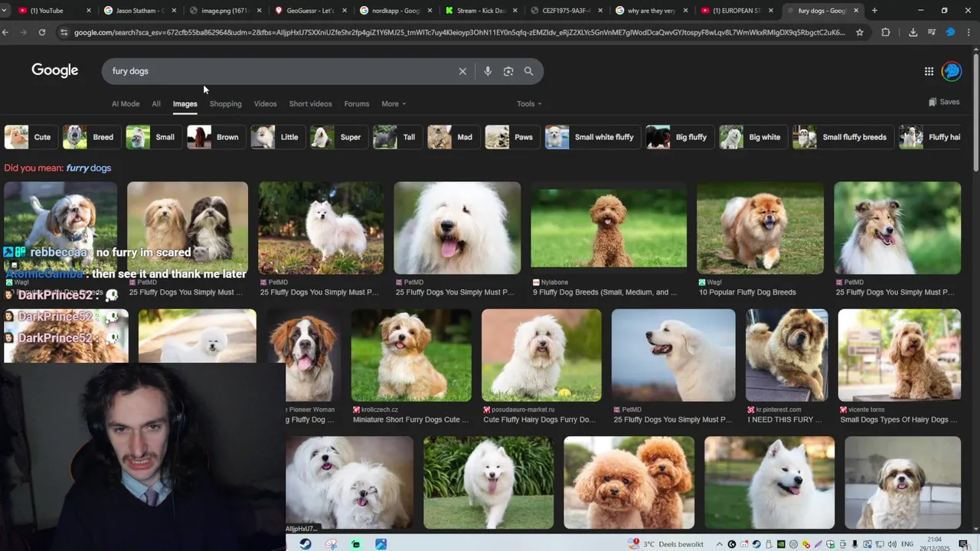Close the 'fury dogs' browser tab
The image size is (980, 551).
[856, 11]
